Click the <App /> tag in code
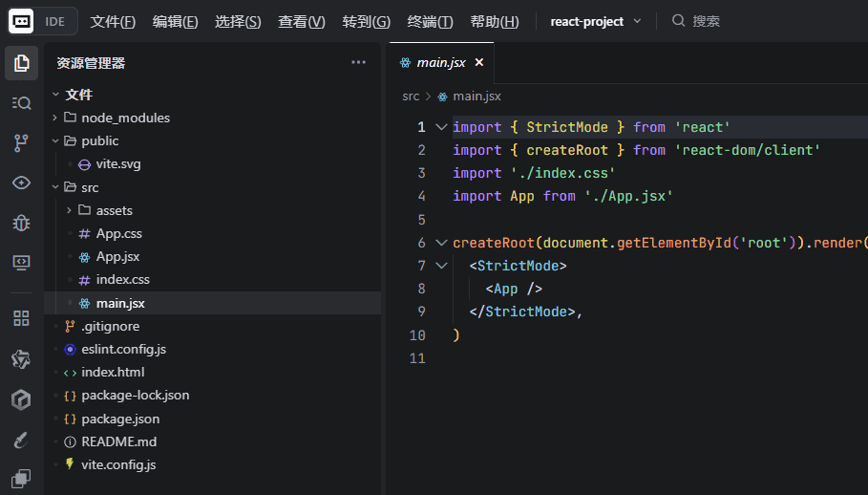 pyautogui.click(x=514, y=289)
